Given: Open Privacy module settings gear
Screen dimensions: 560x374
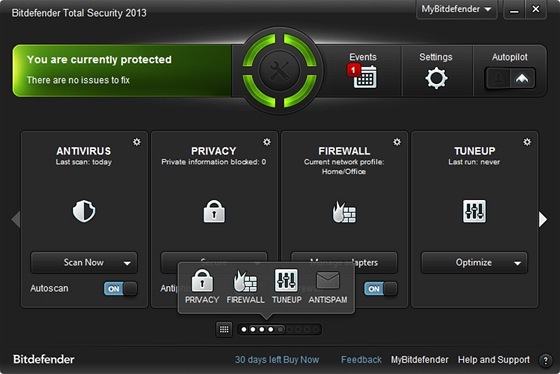Looking at the screenshot, I should (x=267, y=142).
